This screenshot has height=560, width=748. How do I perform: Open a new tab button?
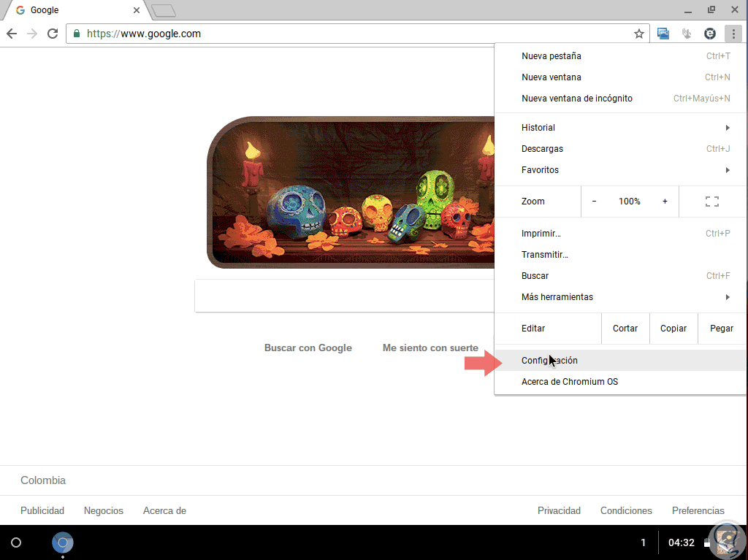(x=163, y=10)
